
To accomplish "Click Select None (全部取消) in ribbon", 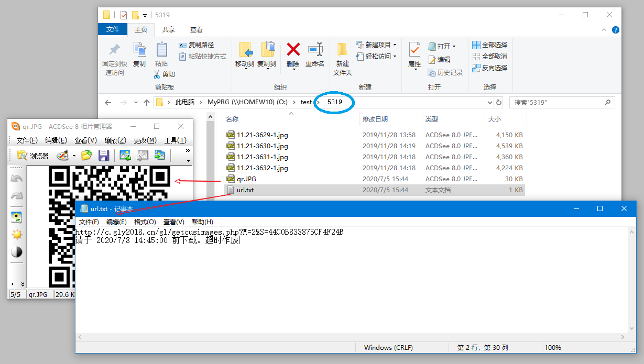I will click(x=489, y=57).
